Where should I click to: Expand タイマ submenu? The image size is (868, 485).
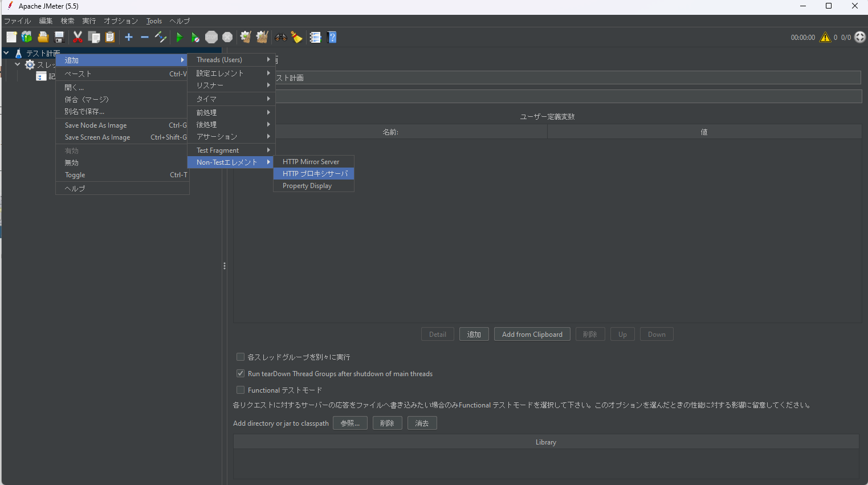[231, 99]
